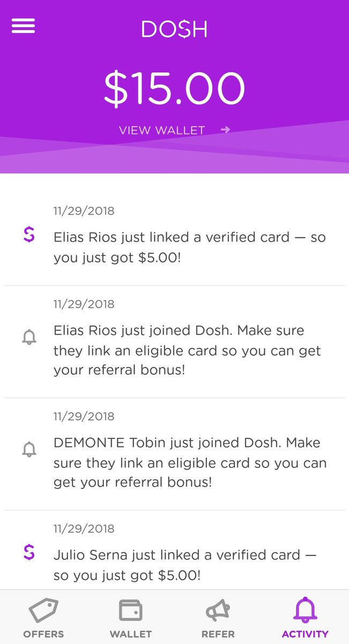Select the Activity tab
This screenshot has width=349, height=644.
[x=305, y=619]
